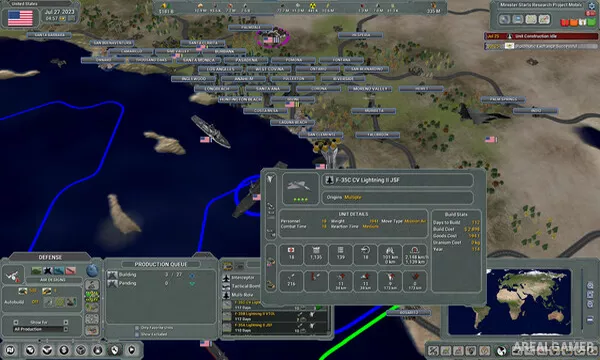The image size is (600, 360).
Task: Click the green mail folder icon
Action: pyautogui.click(x=592, y=22)
